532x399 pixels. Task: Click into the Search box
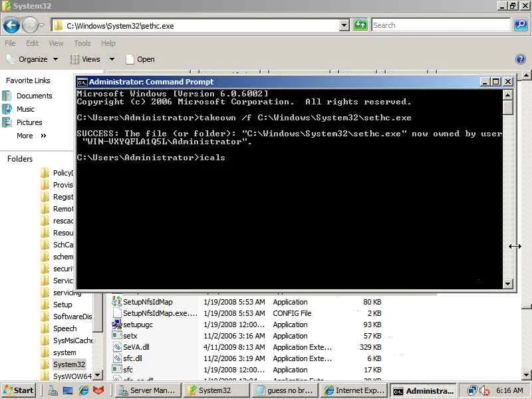click(440, 25)
